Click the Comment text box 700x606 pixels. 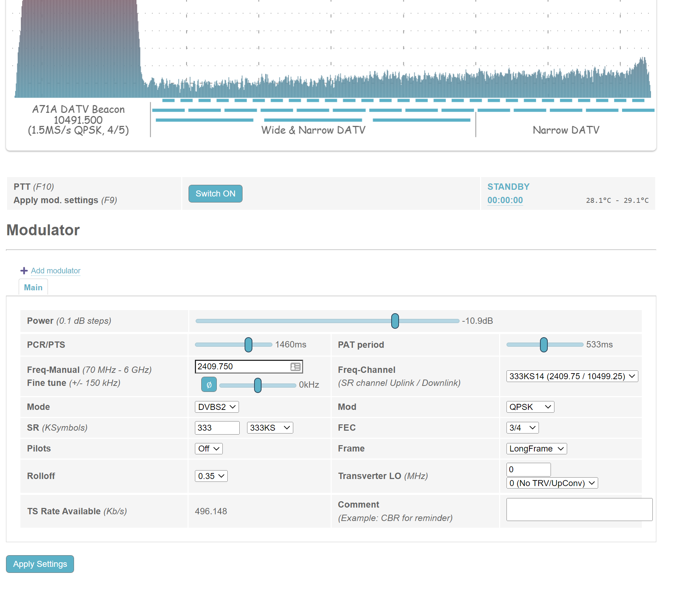[x=579, y=510]
